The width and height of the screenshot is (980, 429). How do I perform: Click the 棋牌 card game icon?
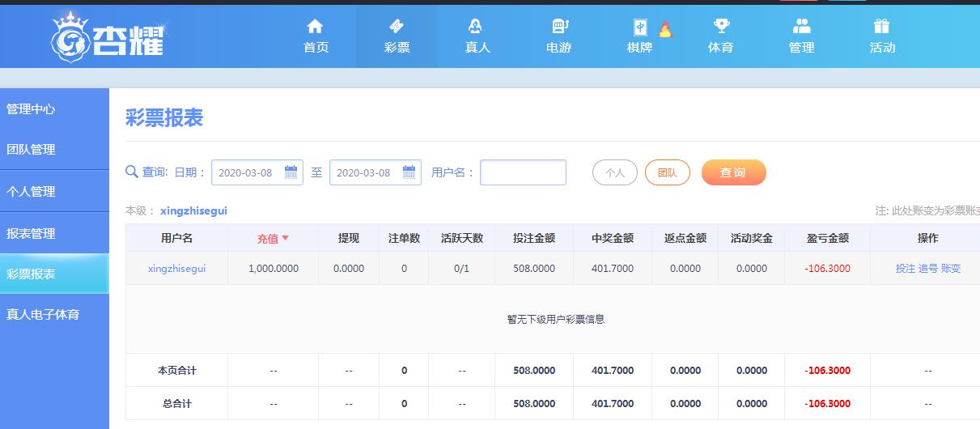point(639,28)
